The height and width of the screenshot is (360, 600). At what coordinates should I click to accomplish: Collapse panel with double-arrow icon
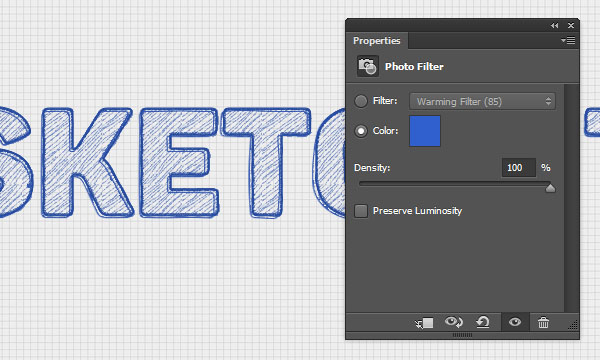point(554,26)
